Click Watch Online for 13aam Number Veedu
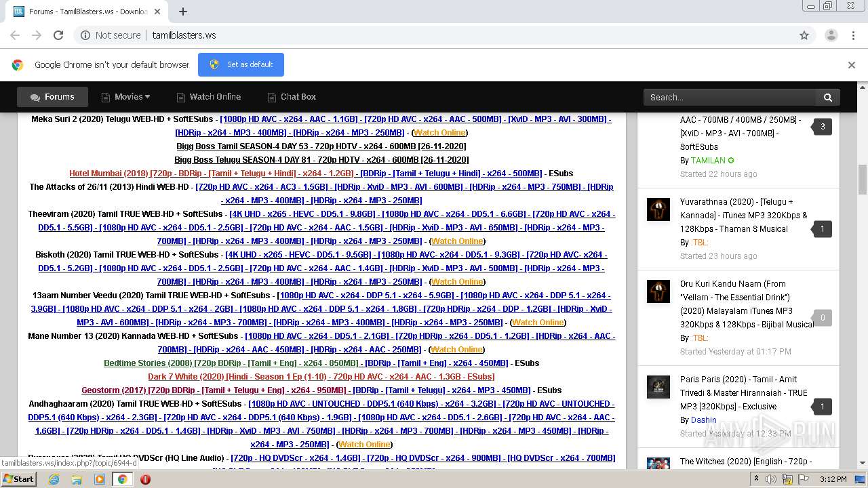Image resolution: width=868 pixels, height=488 pixels. pyautogui.click(x=538, y=323)
